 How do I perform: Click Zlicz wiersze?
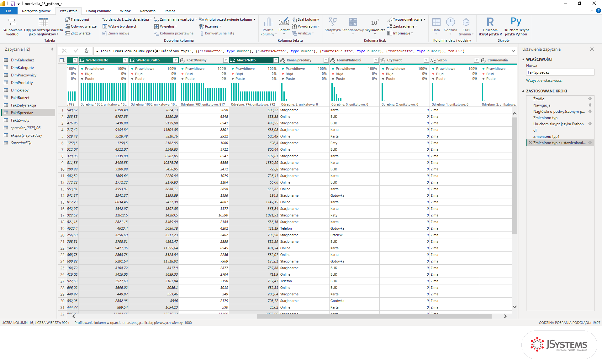point(78,33)
